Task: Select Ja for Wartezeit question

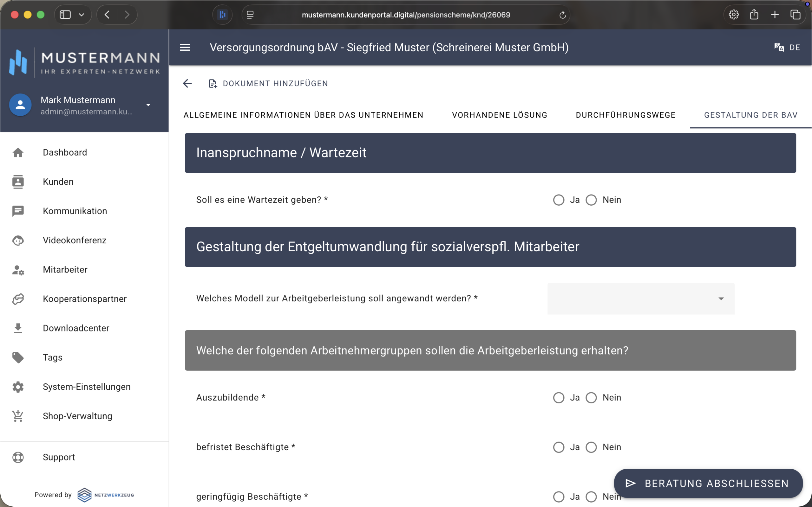Action: coord(559,200)
